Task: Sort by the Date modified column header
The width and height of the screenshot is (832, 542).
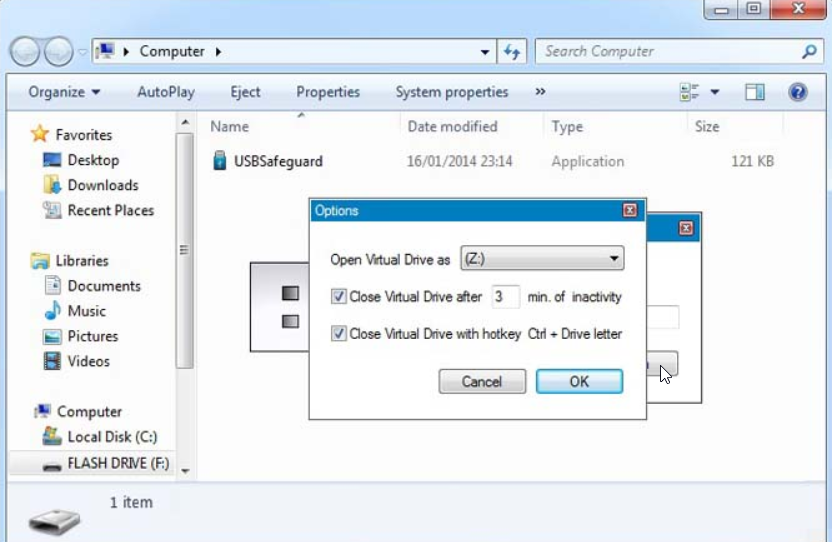Action: pyautogui.click(x=452, y=126)
